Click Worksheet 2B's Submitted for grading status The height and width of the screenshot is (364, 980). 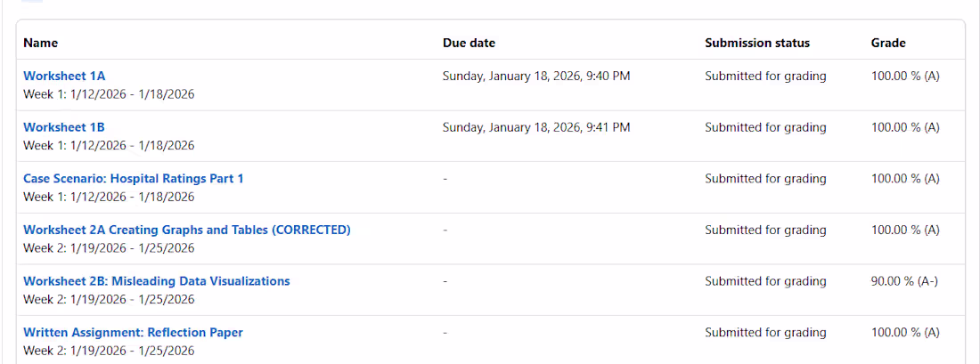point(765,281)
